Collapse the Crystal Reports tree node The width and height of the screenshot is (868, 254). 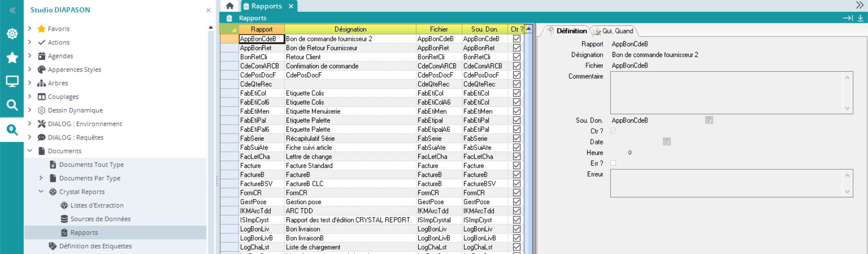point(41,192)
